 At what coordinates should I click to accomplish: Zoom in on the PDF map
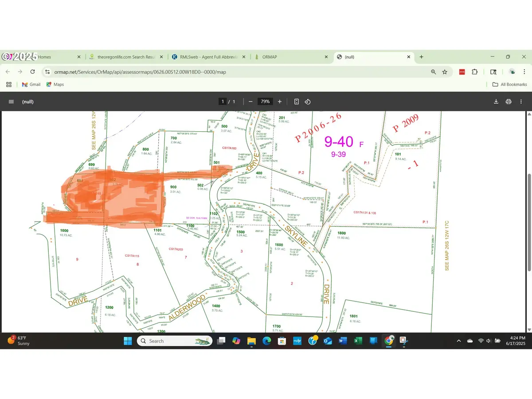[280, 102]
